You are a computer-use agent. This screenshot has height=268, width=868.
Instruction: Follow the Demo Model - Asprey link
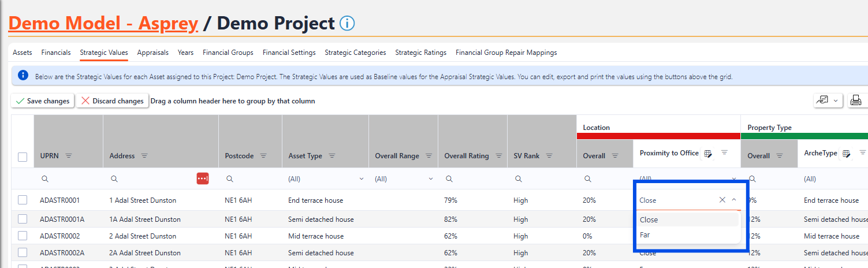(103, 24)
